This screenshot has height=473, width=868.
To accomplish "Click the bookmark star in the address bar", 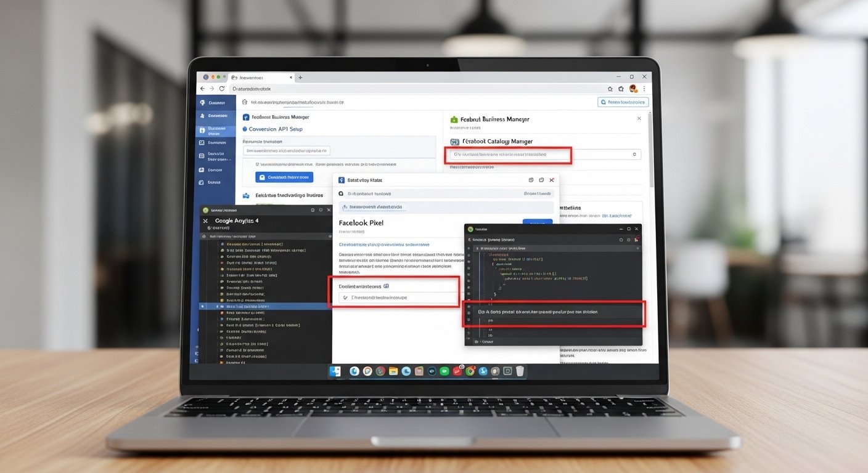I will click(x=610, y=88).
